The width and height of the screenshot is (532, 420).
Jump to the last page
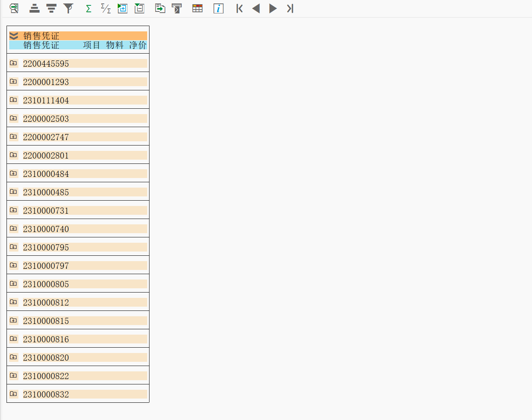coord(290,8)
